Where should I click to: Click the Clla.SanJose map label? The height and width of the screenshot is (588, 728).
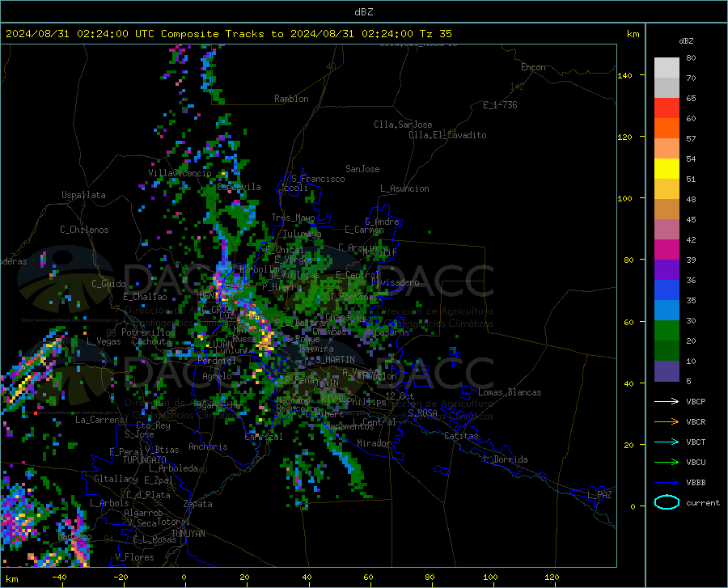[403, 125]
